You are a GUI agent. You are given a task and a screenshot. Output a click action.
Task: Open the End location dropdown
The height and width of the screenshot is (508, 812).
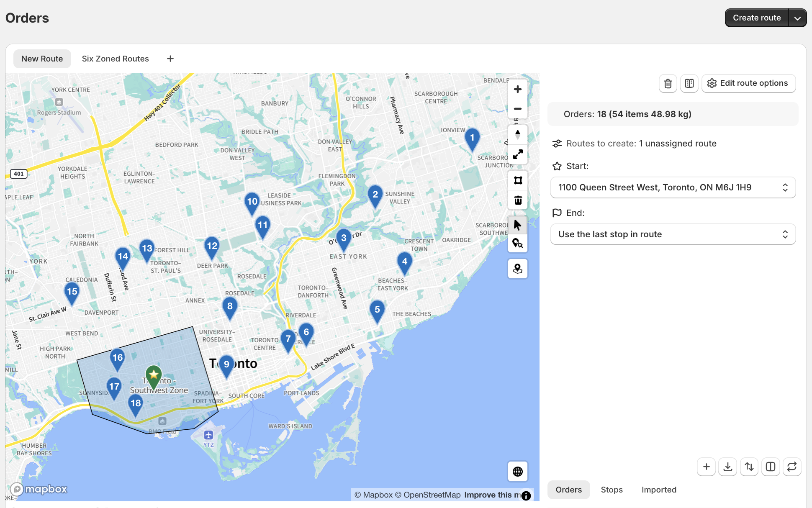coord(673,234)
